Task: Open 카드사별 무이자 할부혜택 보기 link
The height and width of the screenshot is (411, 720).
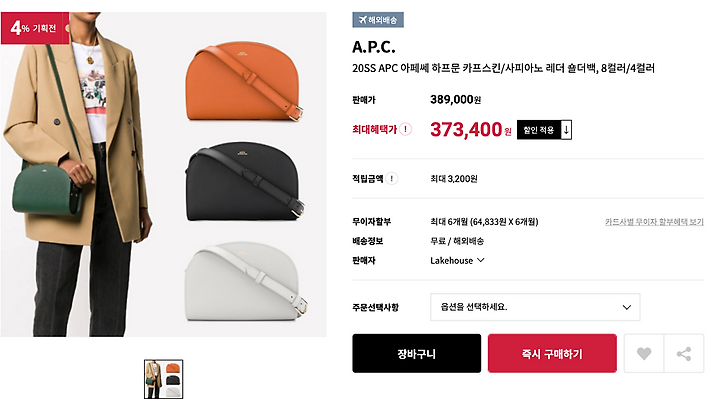Action: click(654, 222)
